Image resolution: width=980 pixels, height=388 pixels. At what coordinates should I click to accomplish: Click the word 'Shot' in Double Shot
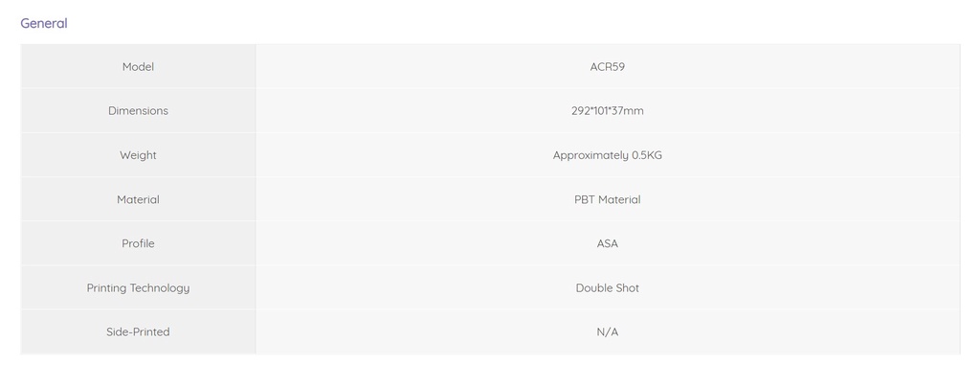627,287
